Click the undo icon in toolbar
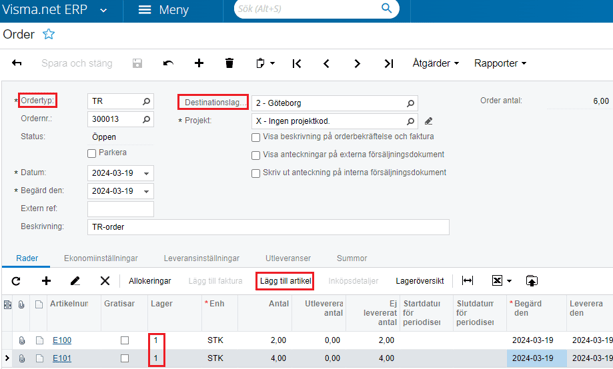The image size is (613, 369). (x=168, y=63)
